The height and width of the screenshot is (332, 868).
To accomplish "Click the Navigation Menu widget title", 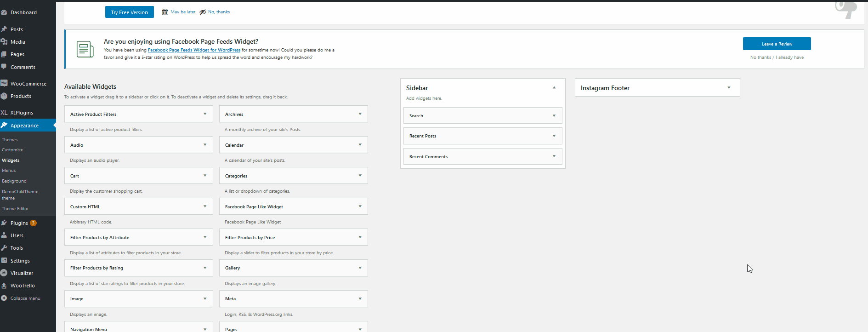I will (x=89, y=329).
